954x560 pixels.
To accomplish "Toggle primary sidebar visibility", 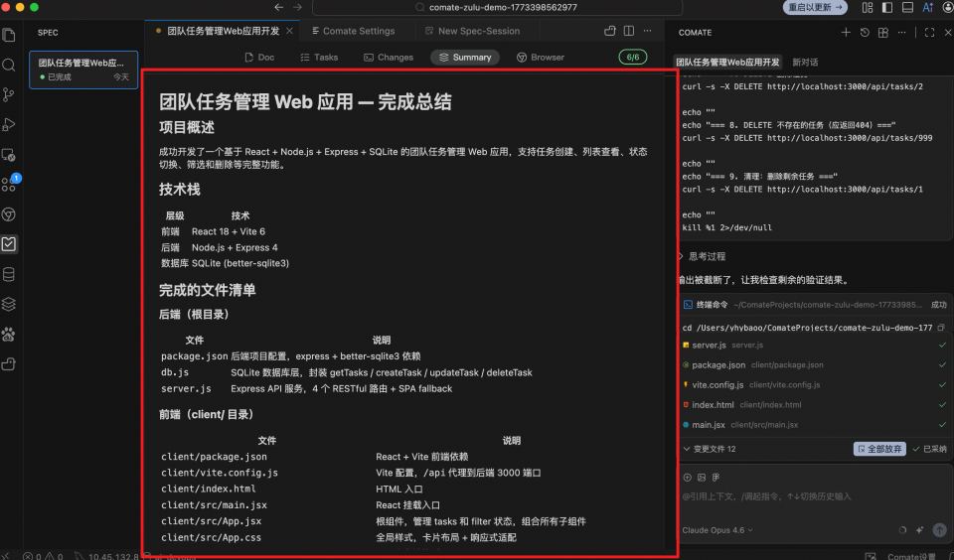I will [887, 7].
